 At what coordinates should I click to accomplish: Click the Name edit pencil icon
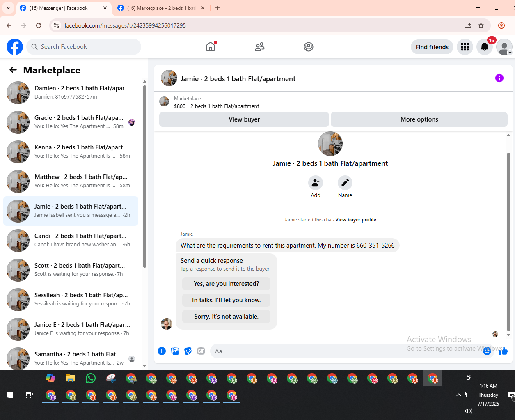point(345,183)
